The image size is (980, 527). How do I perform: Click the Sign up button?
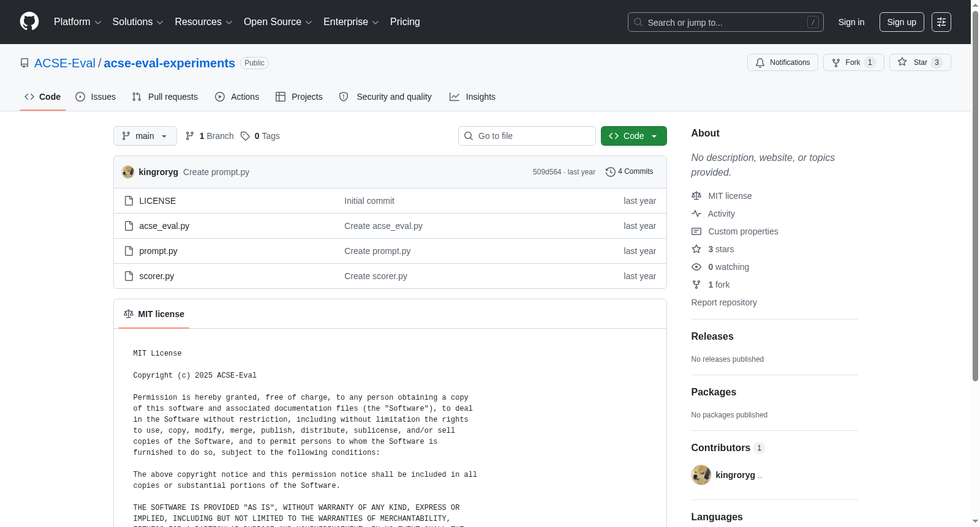[x=902, y=22]
